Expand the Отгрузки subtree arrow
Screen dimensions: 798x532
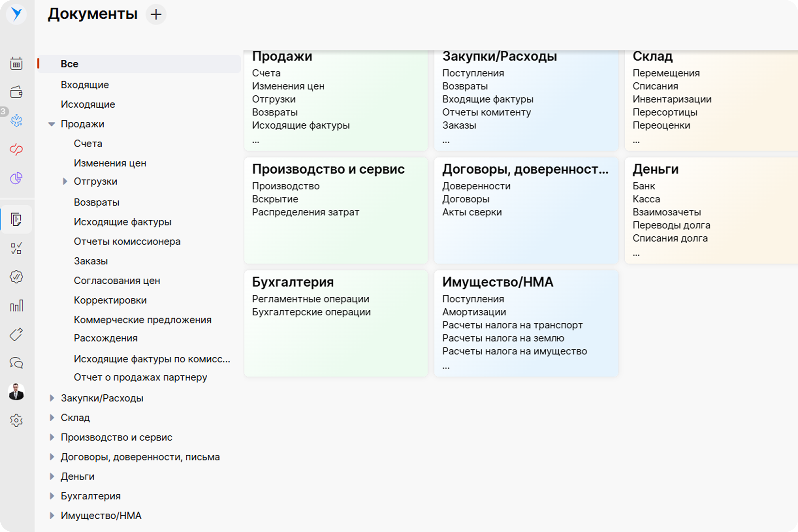point(65,181)
